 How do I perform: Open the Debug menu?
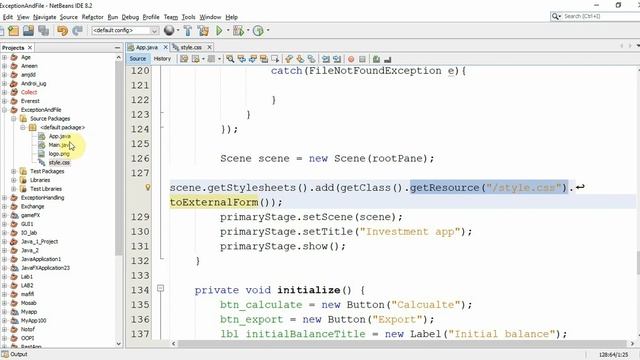[x=130, y=17]
